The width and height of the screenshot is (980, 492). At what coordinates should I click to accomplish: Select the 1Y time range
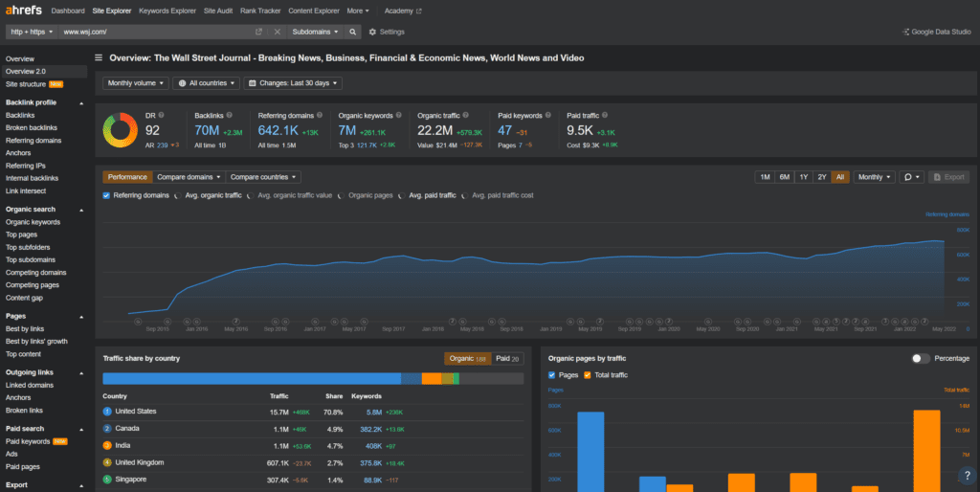pyautogui.click(x=804, y=177)
